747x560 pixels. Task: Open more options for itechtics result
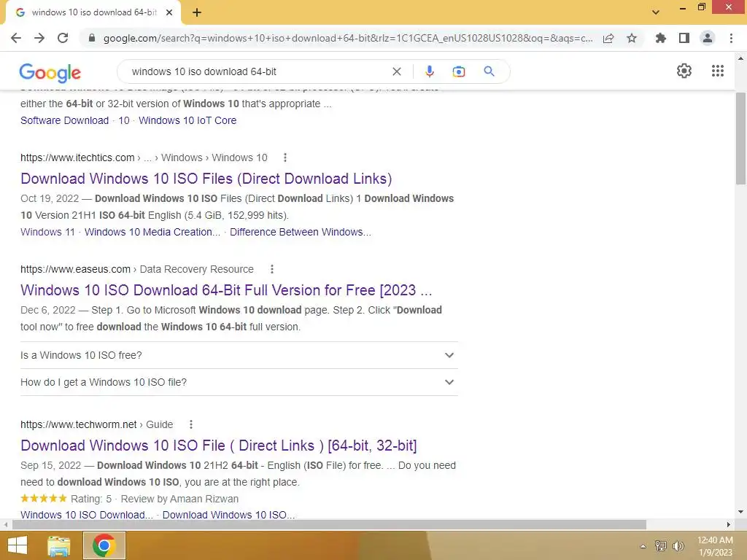[x=285, y=157]
